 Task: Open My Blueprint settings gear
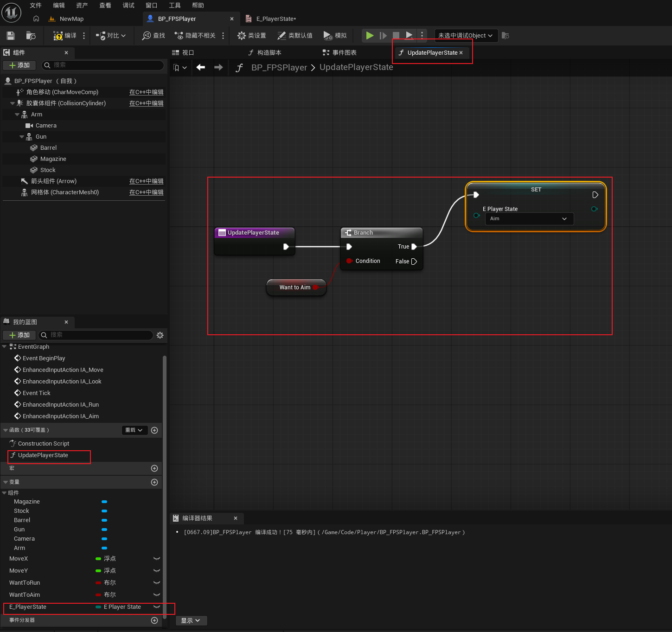click(x=160, y=335)
